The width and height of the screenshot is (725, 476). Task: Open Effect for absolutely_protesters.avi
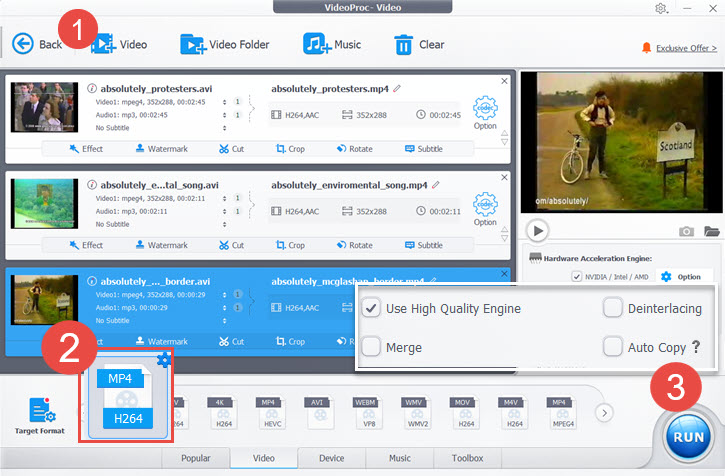click(86, 148)
